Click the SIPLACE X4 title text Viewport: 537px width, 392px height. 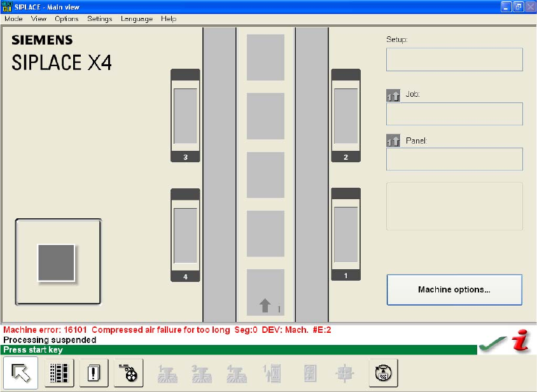(x=62, y=63)
